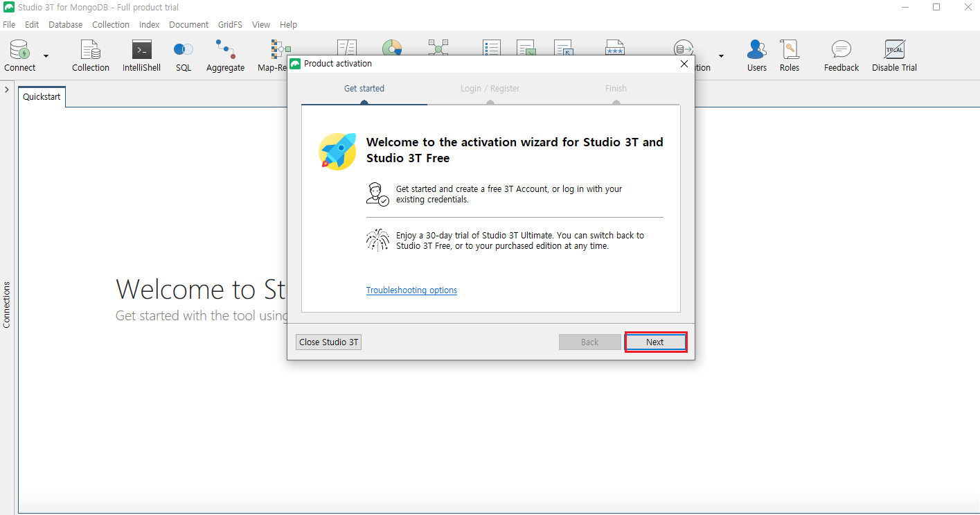Open the Index menu
The width and height of the screenshot is (980, 515).
[149, 24]
